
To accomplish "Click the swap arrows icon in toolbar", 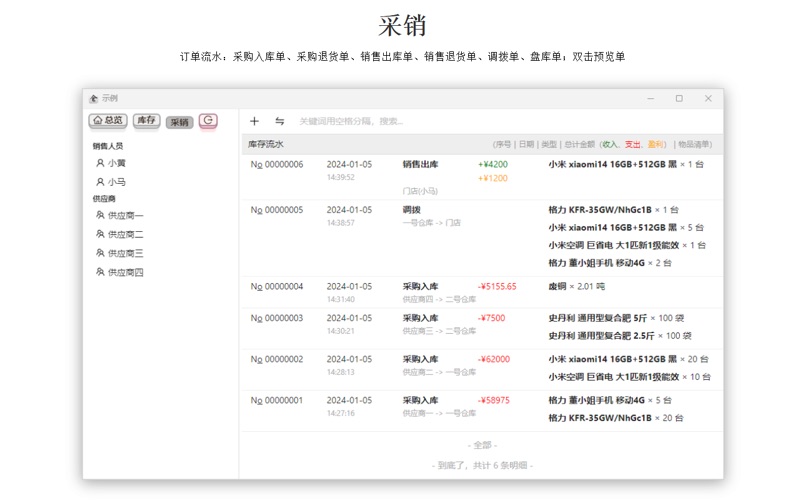I will pyautogui.click(x=280, y=121).
